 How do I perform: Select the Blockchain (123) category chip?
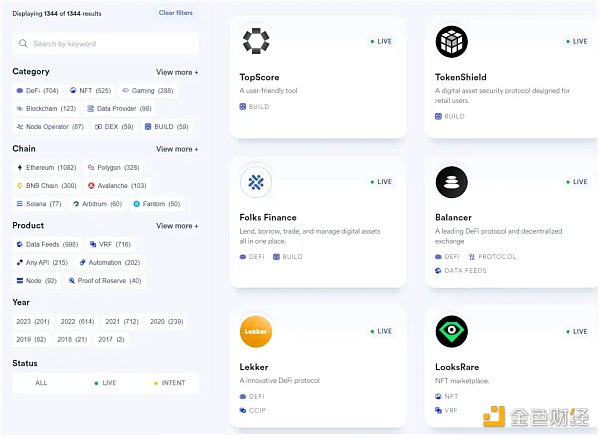[46, 109]
